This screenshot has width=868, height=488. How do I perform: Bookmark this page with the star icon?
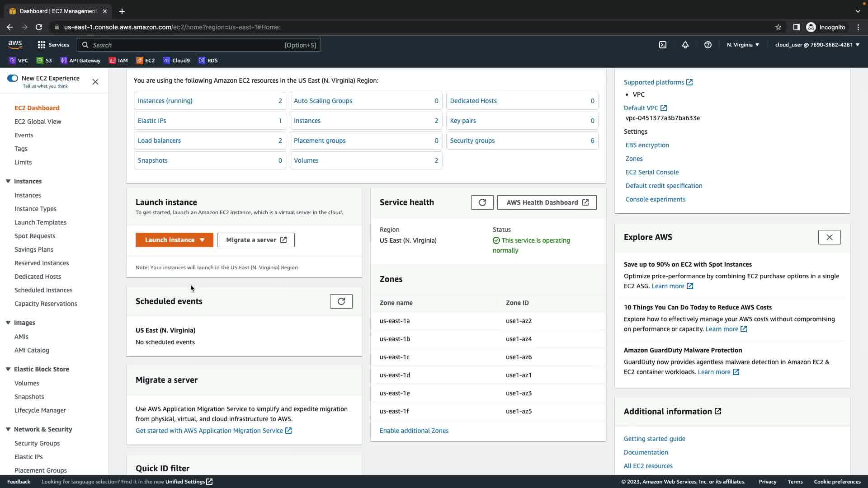click(778, 27)
